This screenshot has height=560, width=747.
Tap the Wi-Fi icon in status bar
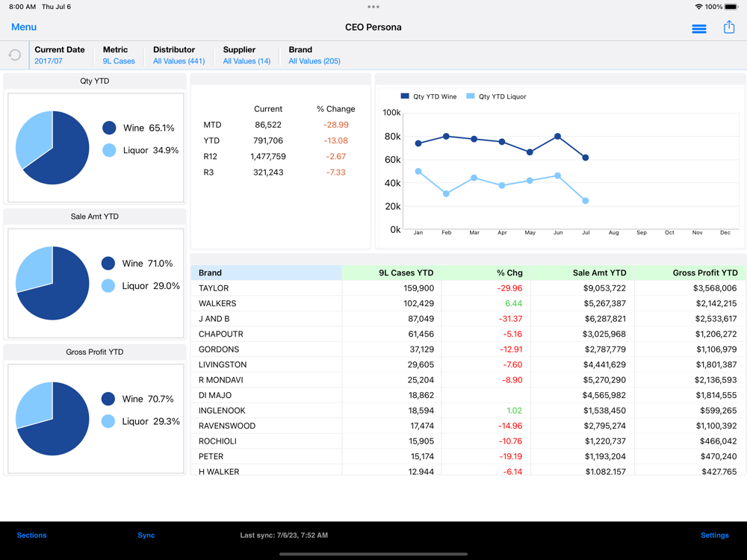pos(699,7)
